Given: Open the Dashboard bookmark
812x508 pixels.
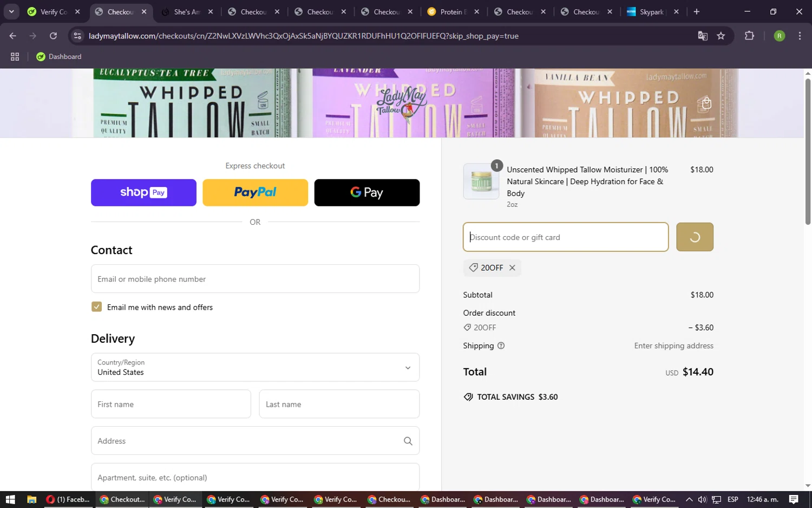Looking at the screenshot, I should tap(59, 56).
